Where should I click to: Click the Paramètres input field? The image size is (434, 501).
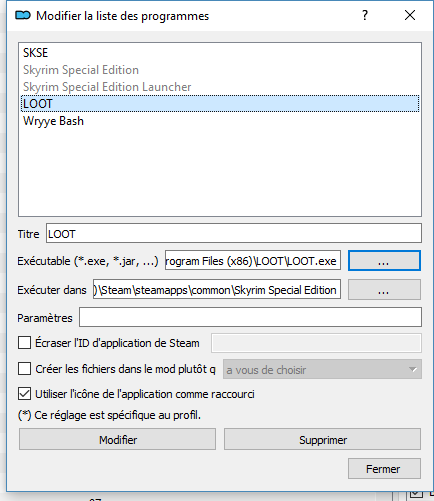pyautogui.click(x=250, y=317)
